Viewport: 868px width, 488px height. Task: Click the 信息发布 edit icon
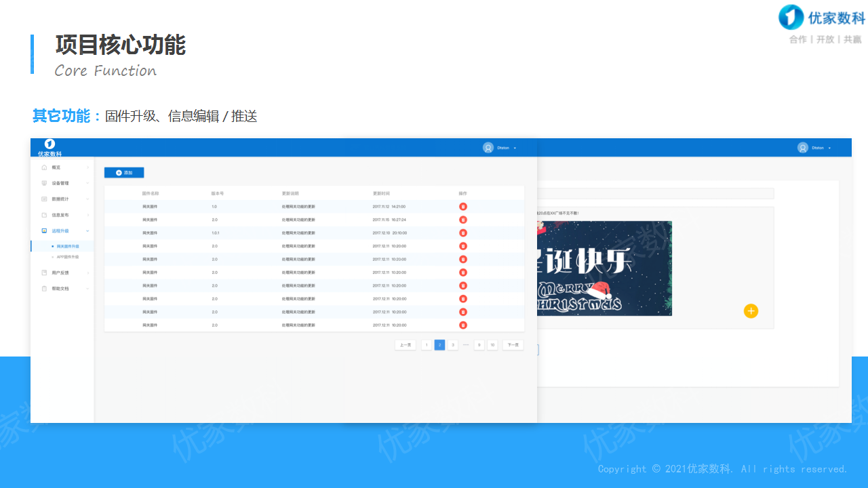44,215
